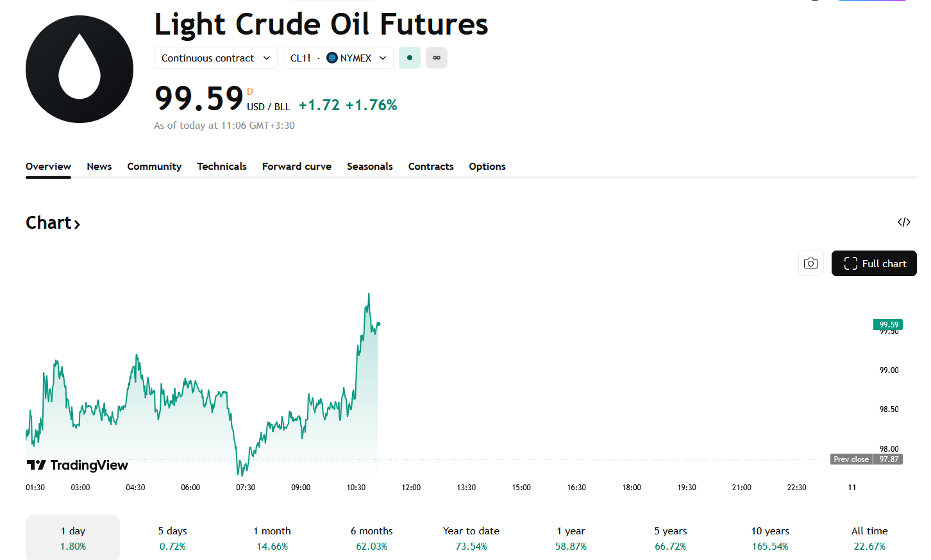The image size is (931, 560).
Task: Open the Continuous contract dropdown
Action: tap(215, 58)
